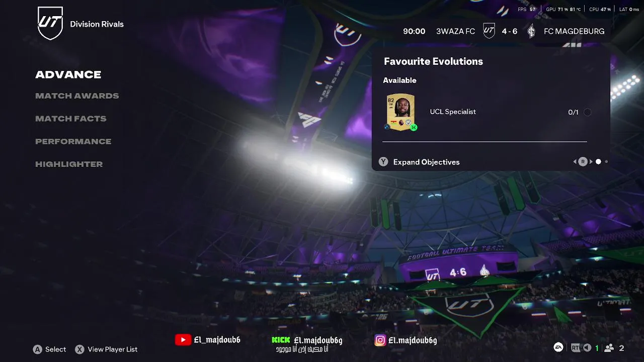The height and width of the screenshot is (362, 644).
Task: Open the MATCH FACTS menu item
Action: click(x=71, y=119)
